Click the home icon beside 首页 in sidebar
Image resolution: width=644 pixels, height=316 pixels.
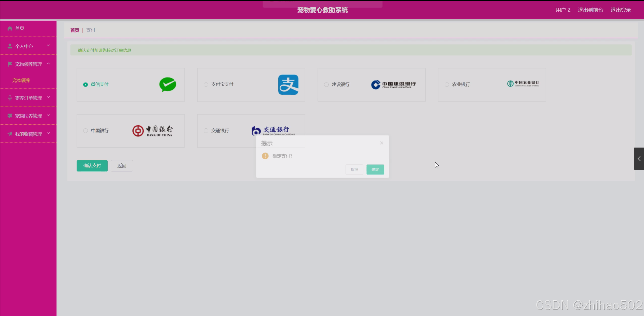(10, 28)
